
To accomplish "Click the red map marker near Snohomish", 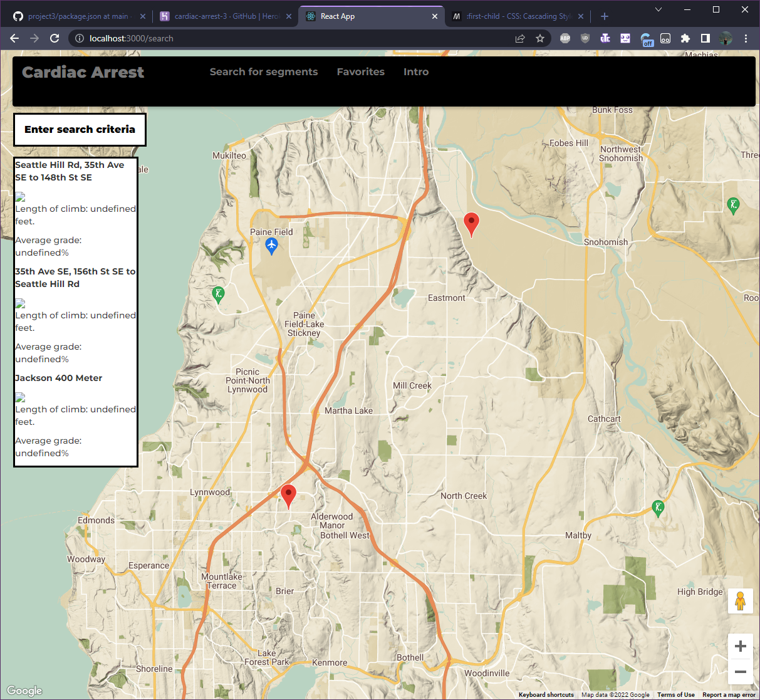I will point(471,223).
